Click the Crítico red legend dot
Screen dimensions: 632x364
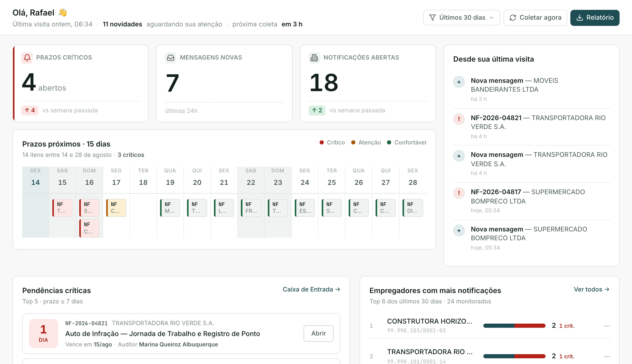(322, 142)
